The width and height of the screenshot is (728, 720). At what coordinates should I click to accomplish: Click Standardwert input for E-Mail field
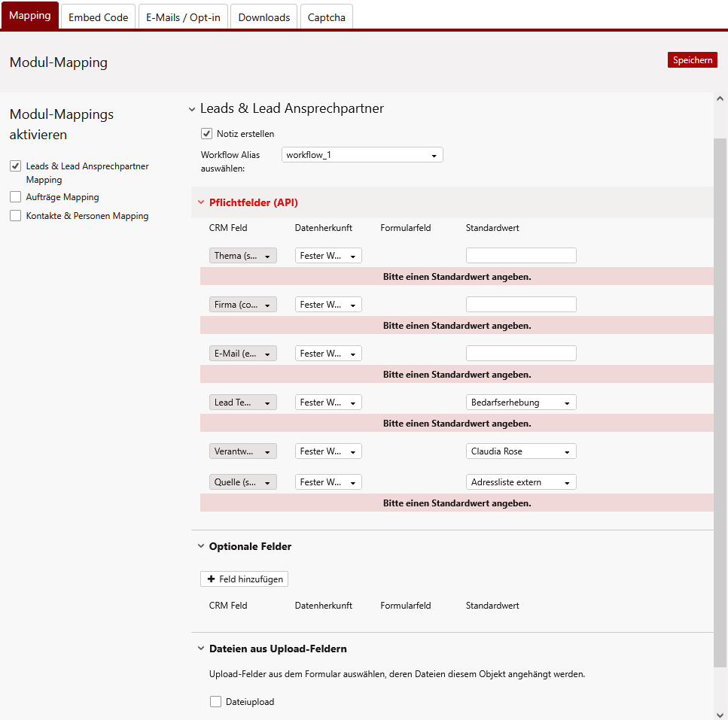[x=521, y=354]
